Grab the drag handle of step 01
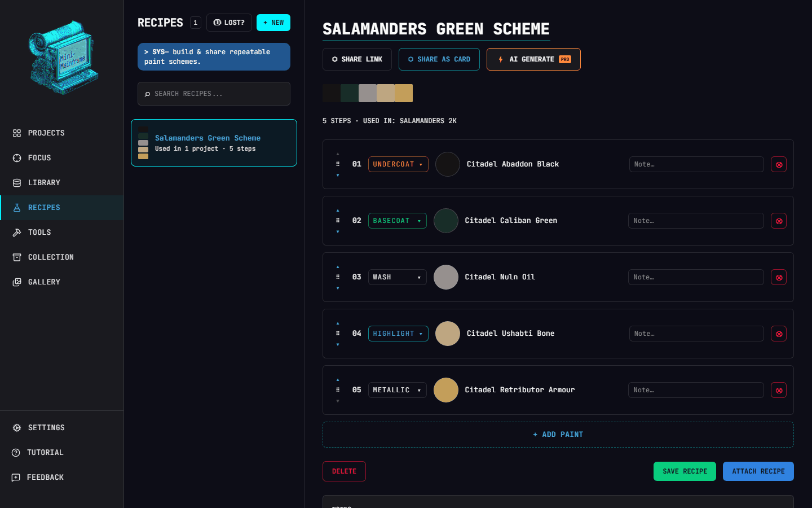The height and width of the screenshot is (508, 812). [338, 164]
